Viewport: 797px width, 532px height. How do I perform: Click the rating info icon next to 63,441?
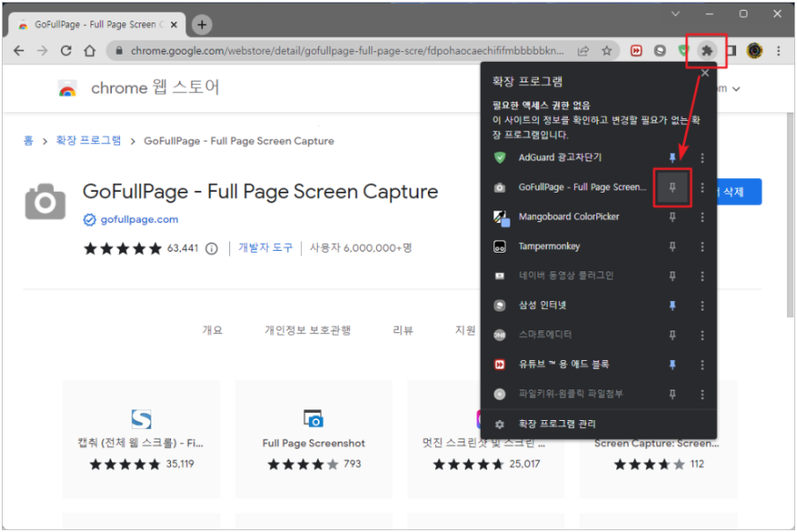[x=211, y=248]
